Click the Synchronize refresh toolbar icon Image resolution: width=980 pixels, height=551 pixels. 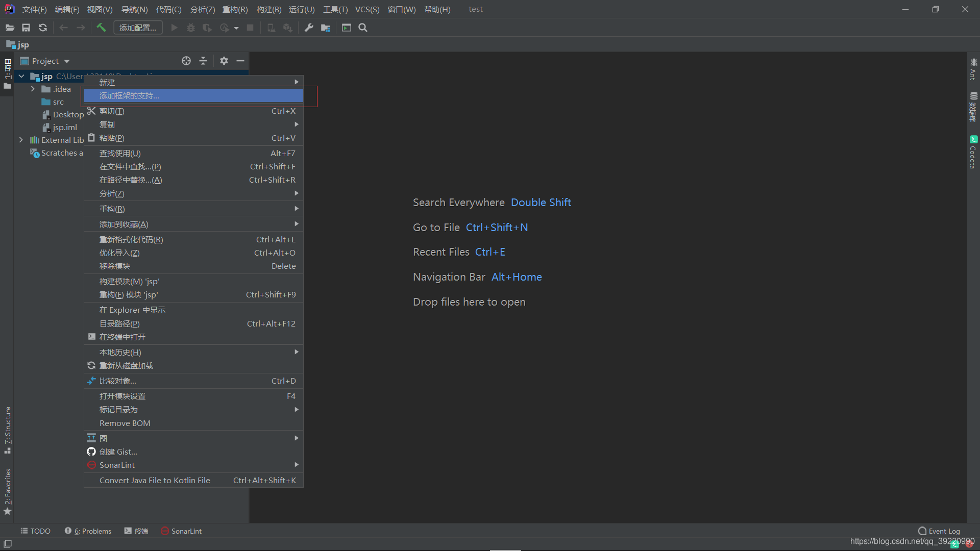[x=43, y=28]
